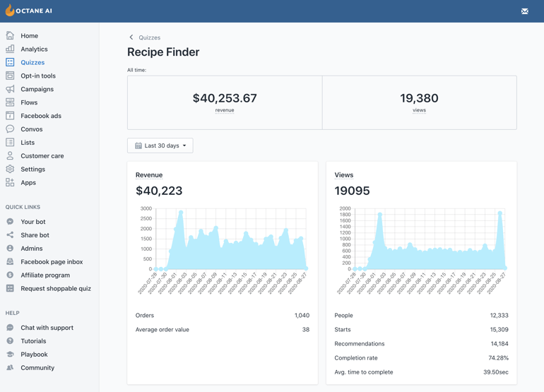Click the Starts count 15,309

499,330
